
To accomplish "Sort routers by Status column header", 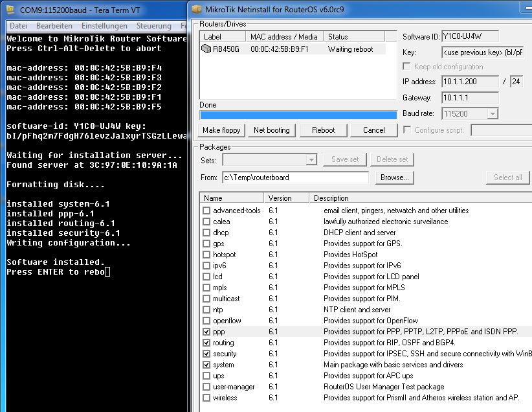I will point(354,36).
